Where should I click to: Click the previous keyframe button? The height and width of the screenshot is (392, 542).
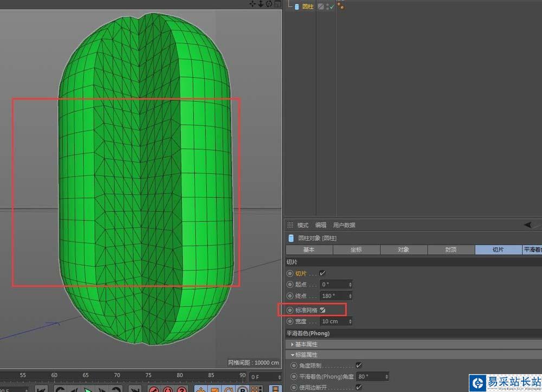(60, 389)
